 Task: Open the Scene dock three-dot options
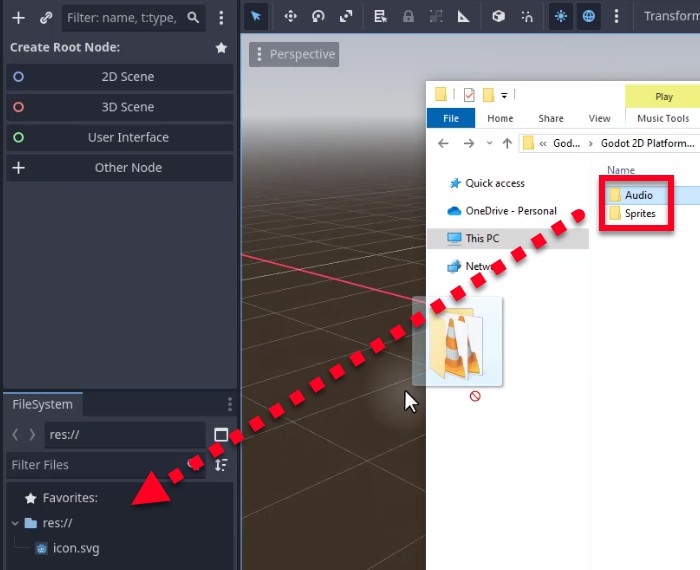click(221, 18)
